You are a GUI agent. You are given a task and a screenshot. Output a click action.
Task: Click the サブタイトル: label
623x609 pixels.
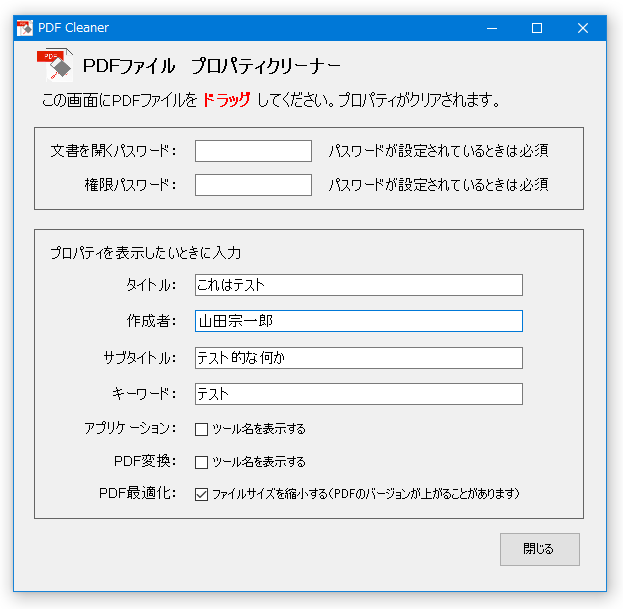click(x=140, y=358)
